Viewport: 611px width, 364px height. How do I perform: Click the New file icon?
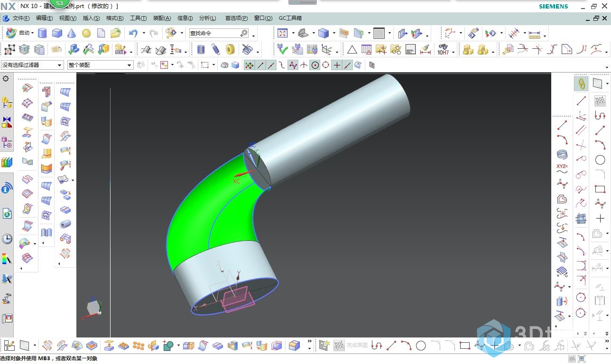pyautogui.click(x=101, y=33)
